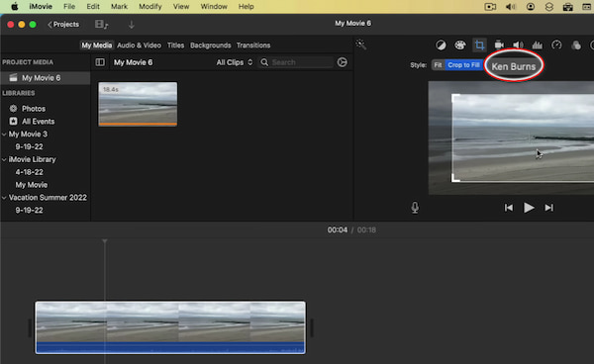This screenshot has height=364, width=594.
Task: Collapse the iMovie Library
Action: pos(4,159)
